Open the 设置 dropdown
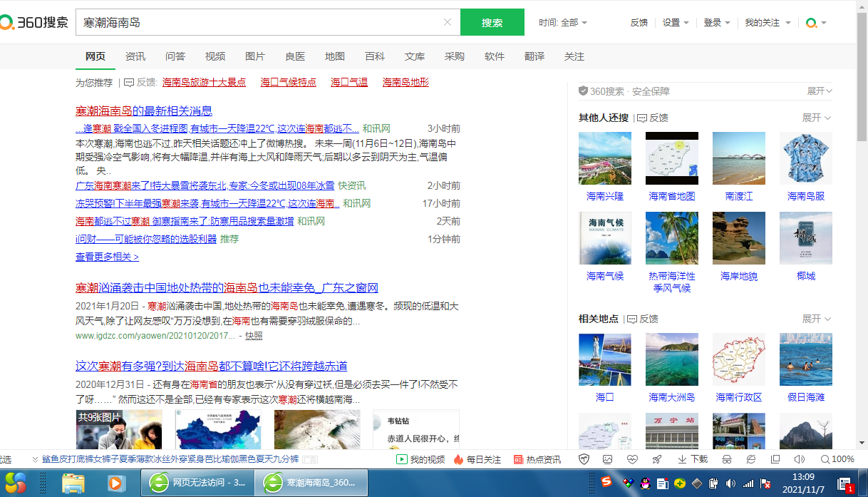 coord(676,23)
